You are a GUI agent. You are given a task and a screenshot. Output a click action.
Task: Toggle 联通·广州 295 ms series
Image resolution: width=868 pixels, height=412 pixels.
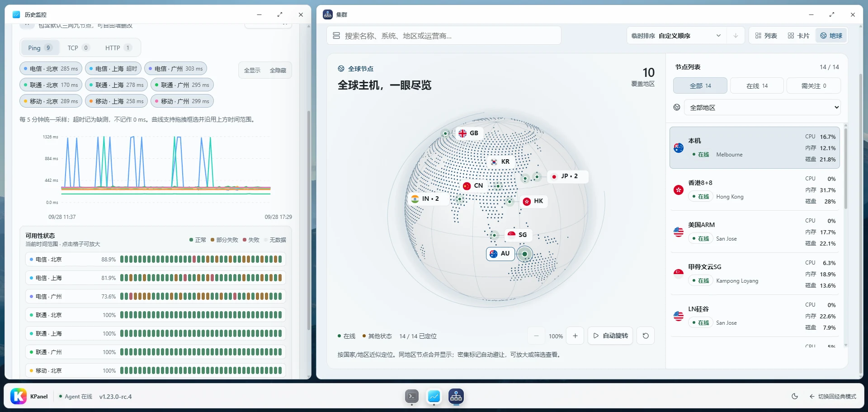click(182, 85)
